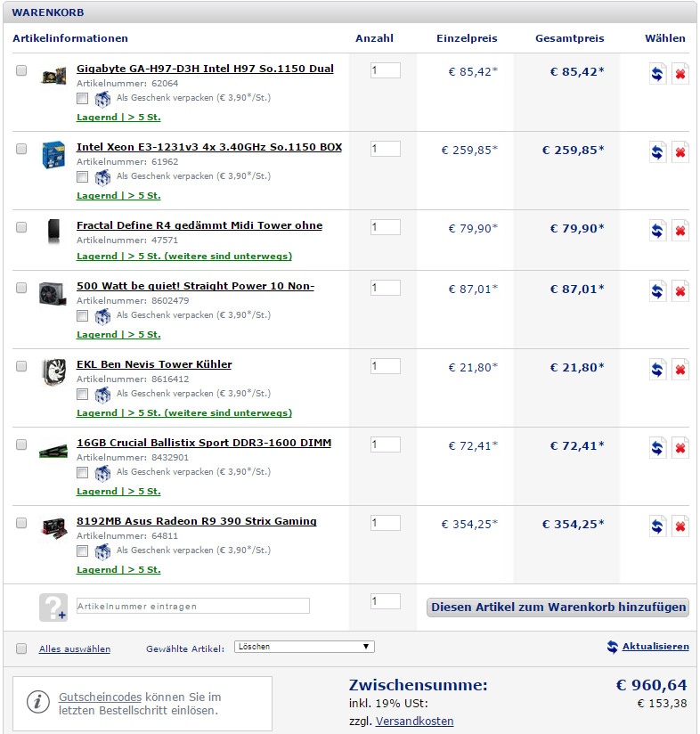Click the gift box icon under Intel Xeon
Viewport: 700px width, 734px height.
pyautogui.click(x=102, y=177)
